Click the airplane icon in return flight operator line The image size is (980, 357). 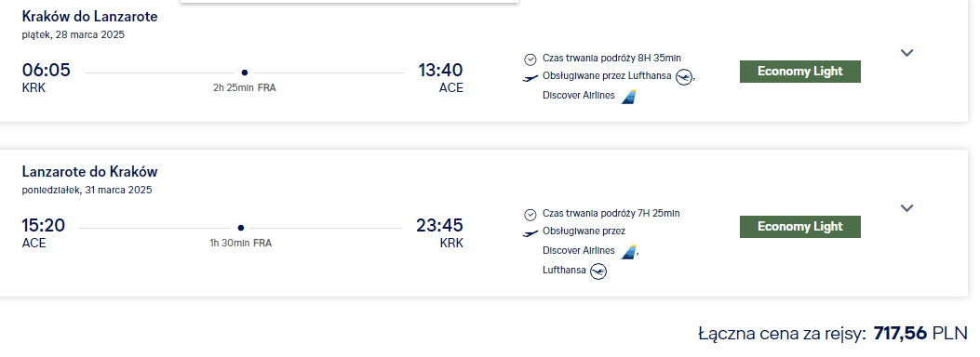[530, 233]
